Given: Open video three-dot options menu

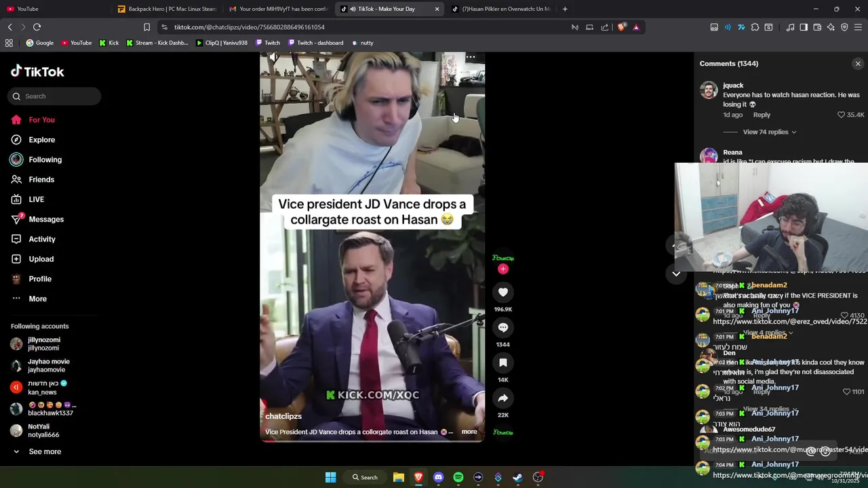Looking at the screenshot, I should [x=471, y=58].
